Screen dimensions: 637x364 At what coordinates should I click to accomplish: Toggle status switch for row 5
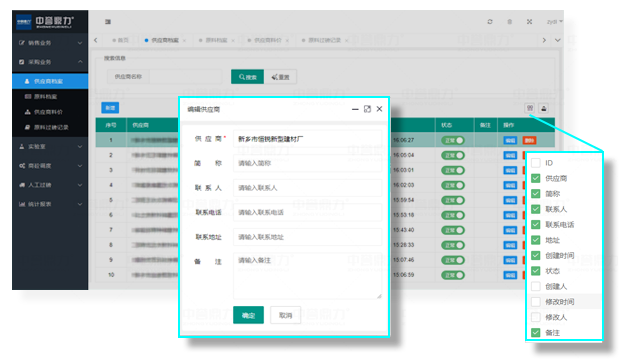[x=453, y=200]
